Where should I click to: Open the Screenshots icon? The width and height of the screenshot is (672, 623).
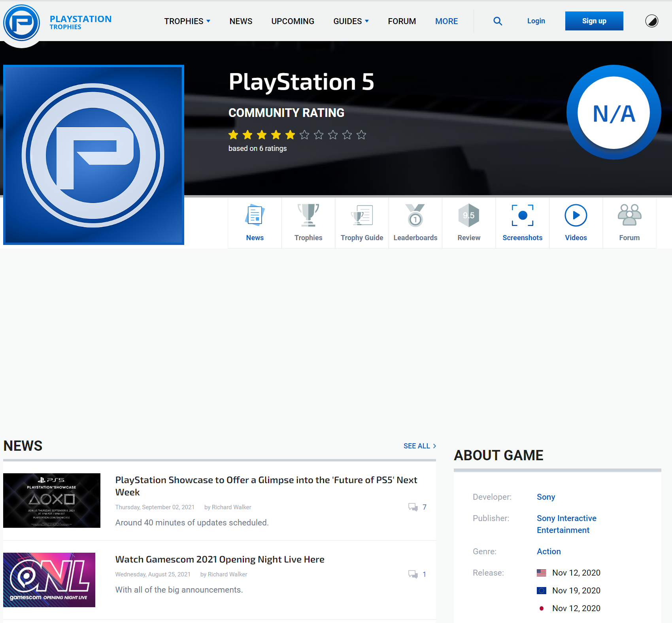coord(523,215)
